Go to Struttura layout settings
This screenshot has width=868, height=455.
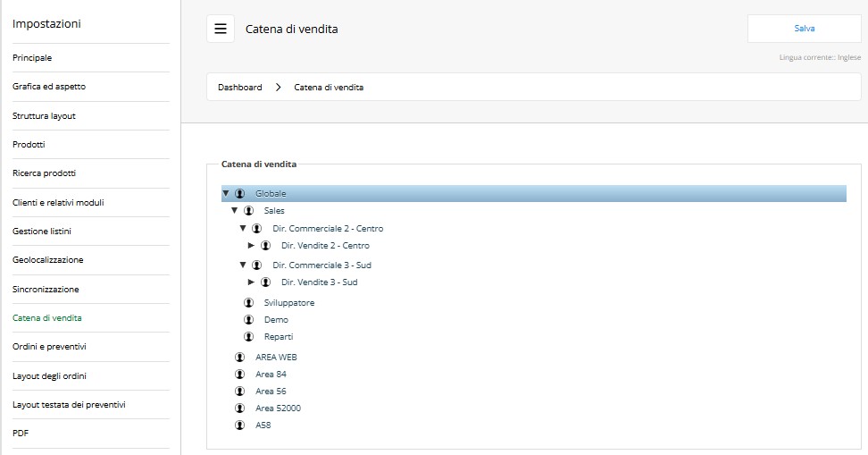click(x=45, y=116)
